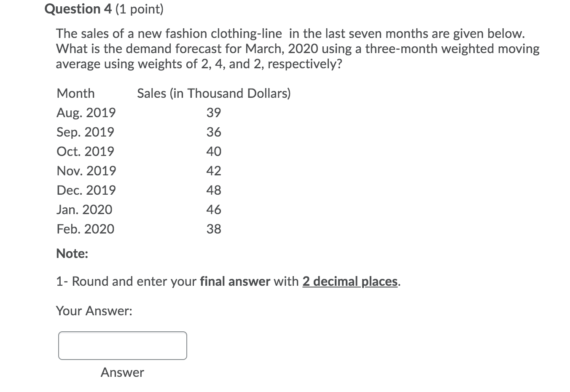This screenshot has height=392, width=570.
Task: Click the Nov. 2019 row
Action: (x=86, y=171)
